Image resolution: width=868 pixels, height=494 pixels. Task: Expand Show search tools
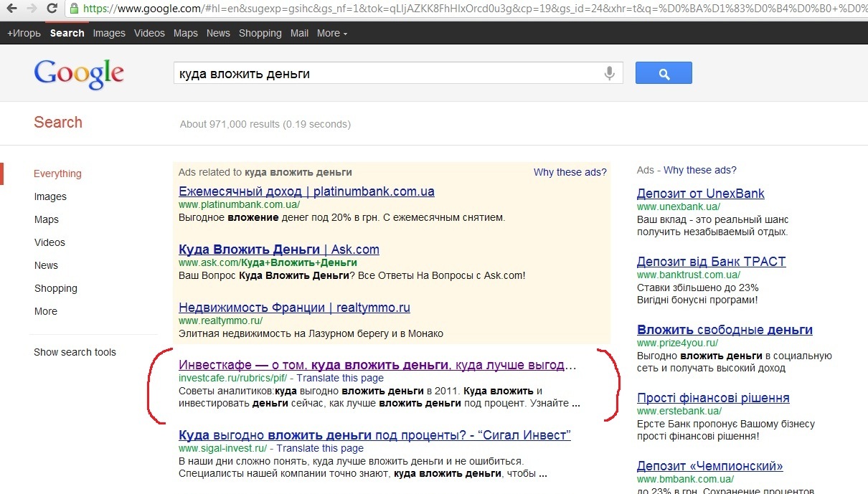click(x=75, y=352)
